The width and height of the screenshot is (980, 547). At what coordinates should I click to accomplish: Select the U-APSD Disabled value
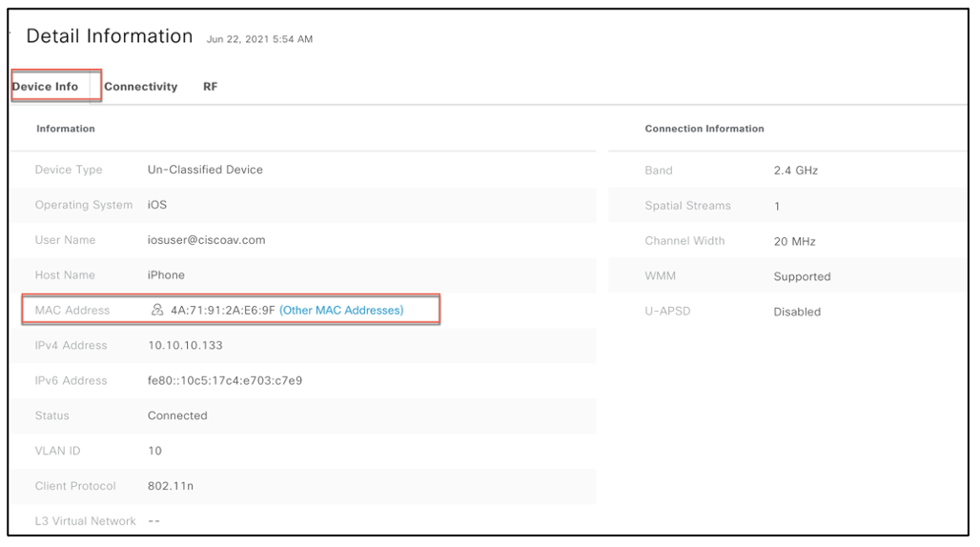click(796, 313)
